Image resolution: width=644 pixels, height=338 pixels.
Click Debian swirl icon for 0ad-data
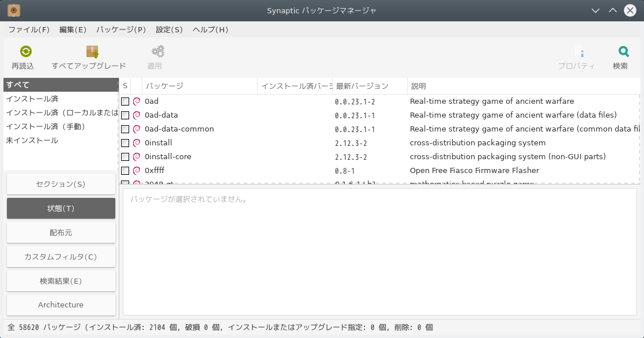pyautogui.click(x=137, y=115)
